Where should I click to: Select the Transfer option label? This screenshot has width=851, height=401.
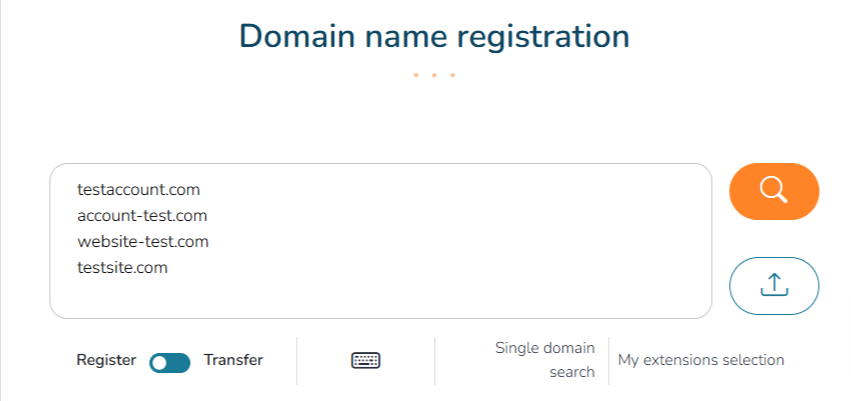233,360
